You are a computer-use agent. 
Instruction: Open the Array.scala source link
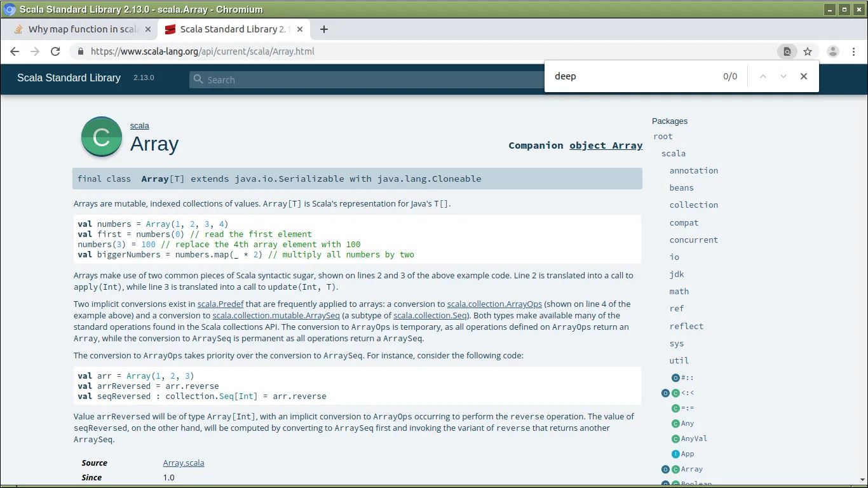[184, 463]
